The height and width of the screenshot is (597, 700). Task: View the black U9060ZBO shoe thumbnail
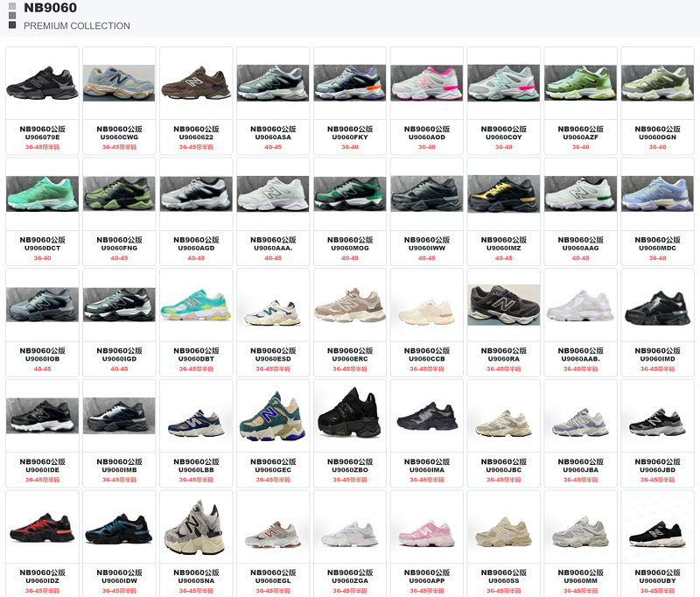pyautogui.click(x=350, y=413)
